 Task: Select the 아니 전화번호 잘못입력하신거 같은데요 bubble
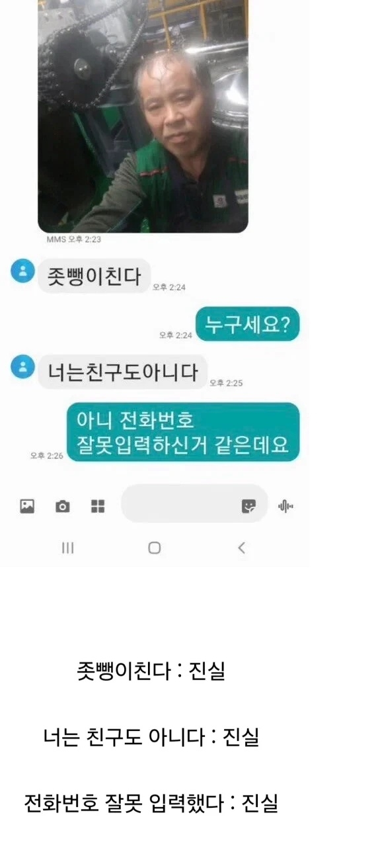(x=183, y=432)
